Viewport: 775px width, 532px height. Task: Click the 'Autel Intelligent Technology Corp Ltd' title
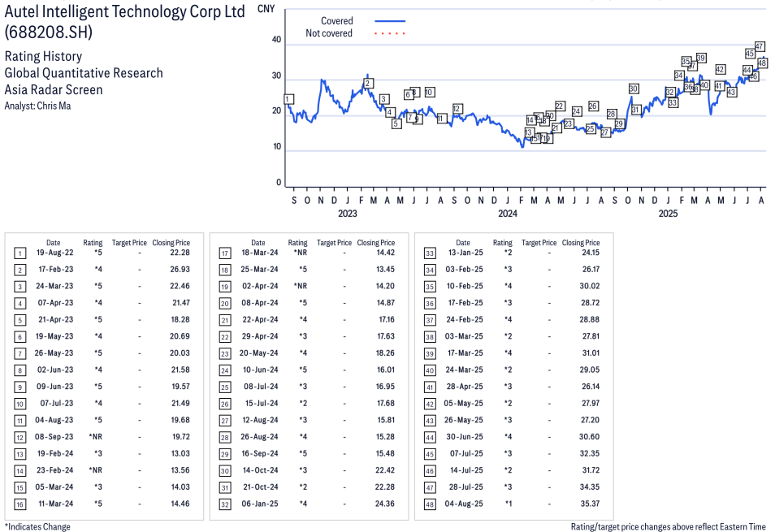pyautogui.click(x=124, y=11)
